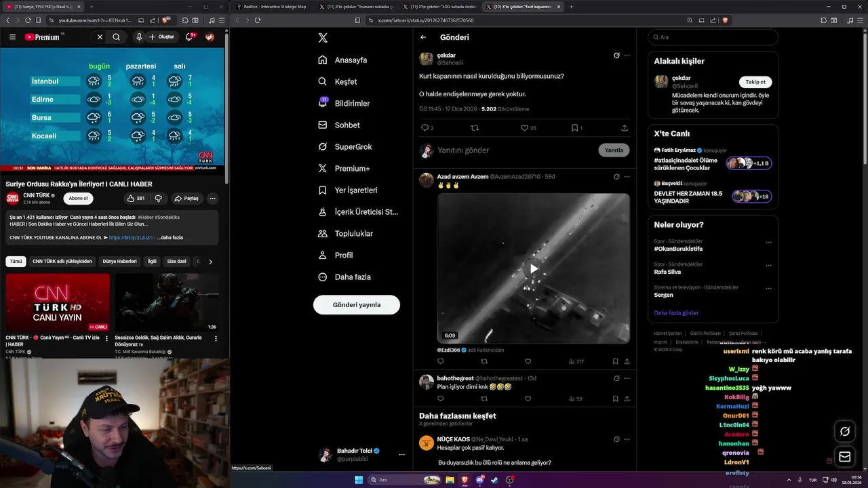This screenshot has height=488, width=868.
Task: Open Profil in the X sidebar
Action: pos(335,255)
